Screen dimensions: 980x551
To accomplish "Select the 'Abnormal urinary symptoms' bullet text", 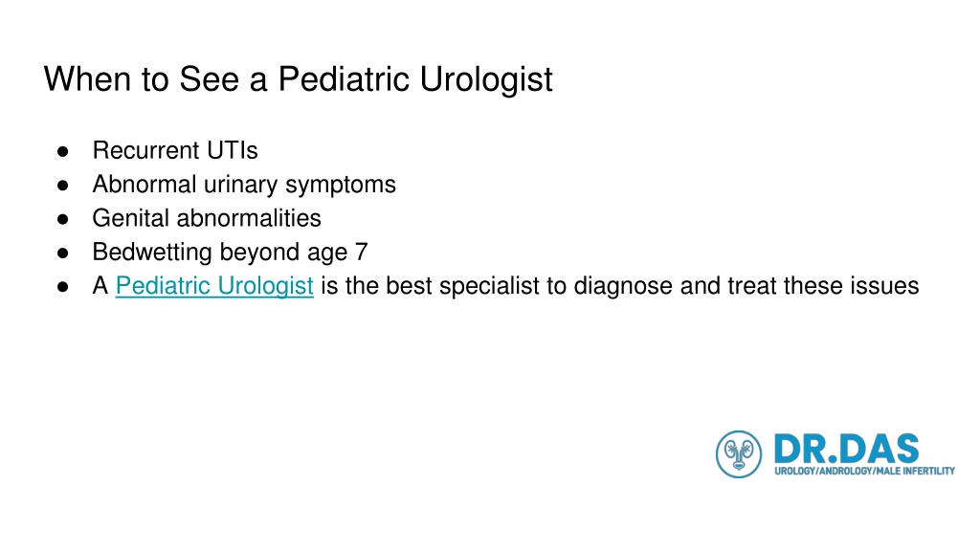I will click(244, 185).
